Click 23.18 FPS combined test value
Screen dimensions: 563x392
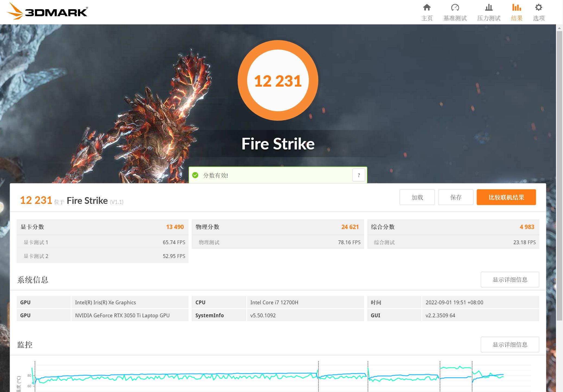[x=525, y=242]
